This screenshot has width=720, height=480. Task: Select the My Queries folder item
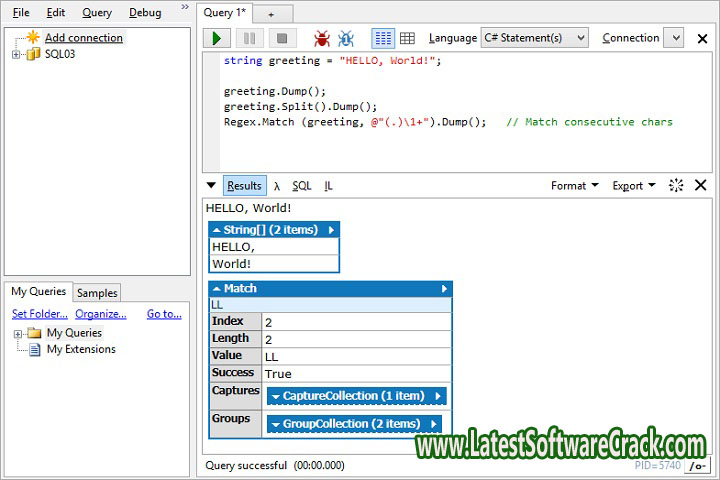(x=74, y=333)
